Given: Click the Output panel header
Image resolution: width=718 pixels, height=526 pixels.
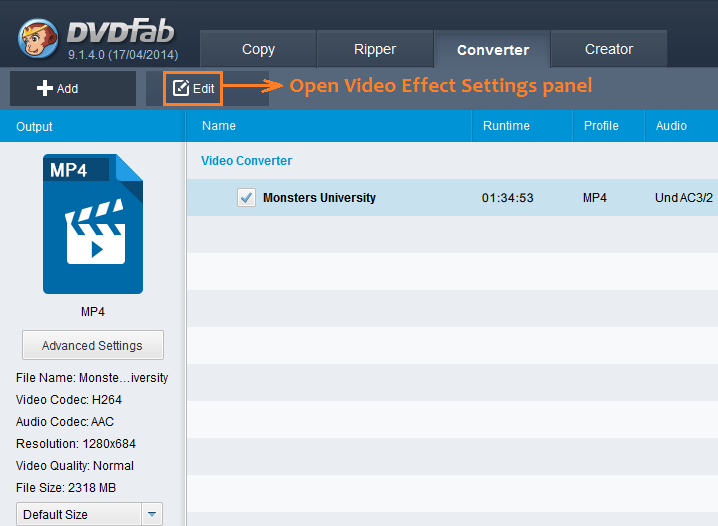Looking at the screenshot, I should click(x=92, y=126).
